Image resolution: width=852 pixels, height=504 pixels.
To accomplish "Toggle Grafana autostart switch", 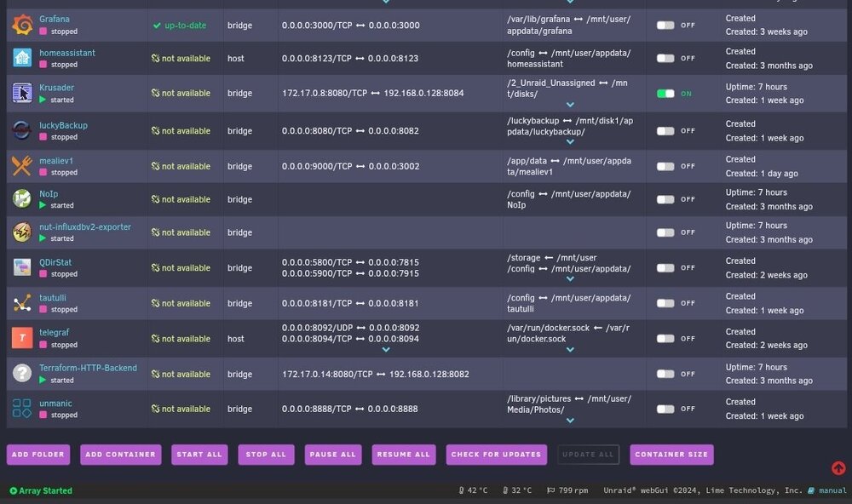I will 665,25.
